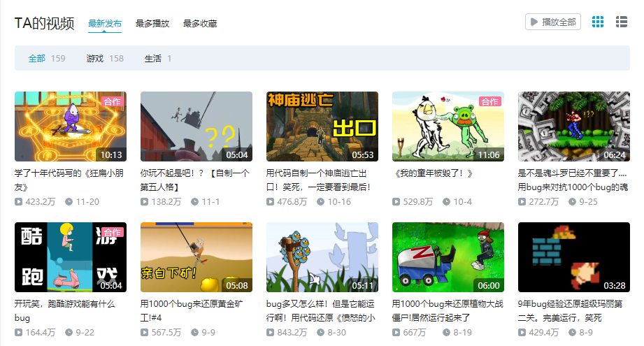644x346 pixels.
Task: Open the 神庙逃亡 video thumbnail
Action: tap(322, 127)
